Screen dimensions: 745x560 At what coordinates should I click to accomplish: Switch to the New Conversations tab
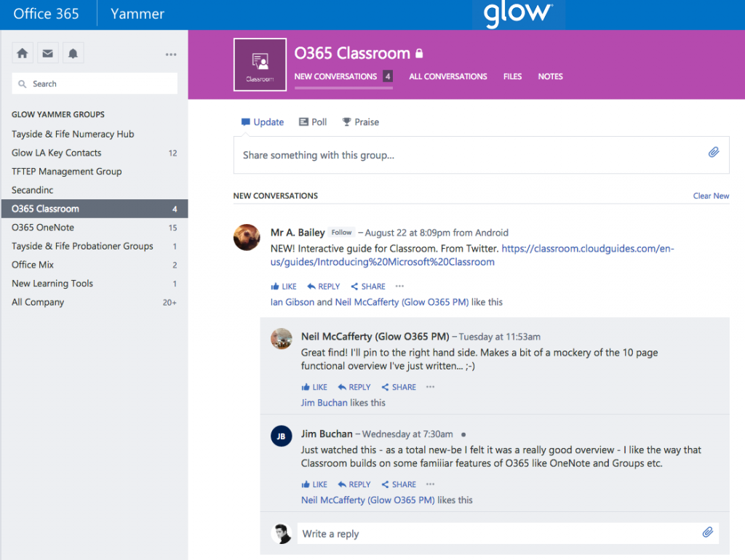pos(335,76)
